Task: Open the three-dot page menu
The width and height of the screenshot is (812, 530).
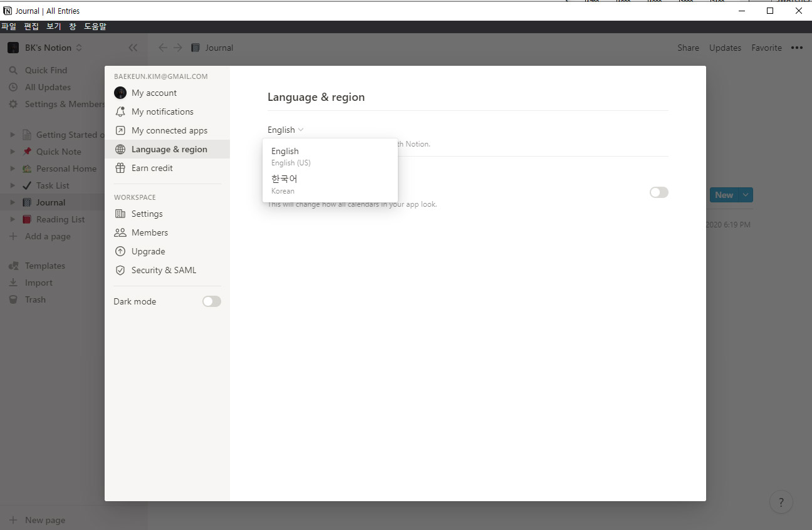Action: tap(797, 48)
